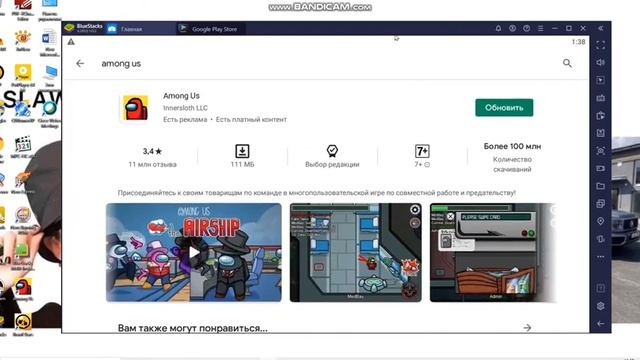Open the Innersloth LLC developer link
This screenshot has width=640, height=360.
[x=185, y=108]
